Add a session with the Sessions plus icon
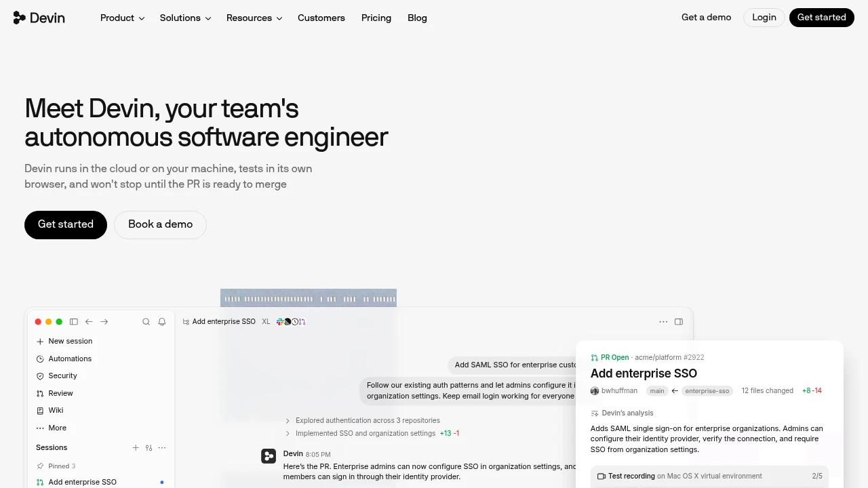The width and height of the screenshot is (868, 488). click(136, 448)
